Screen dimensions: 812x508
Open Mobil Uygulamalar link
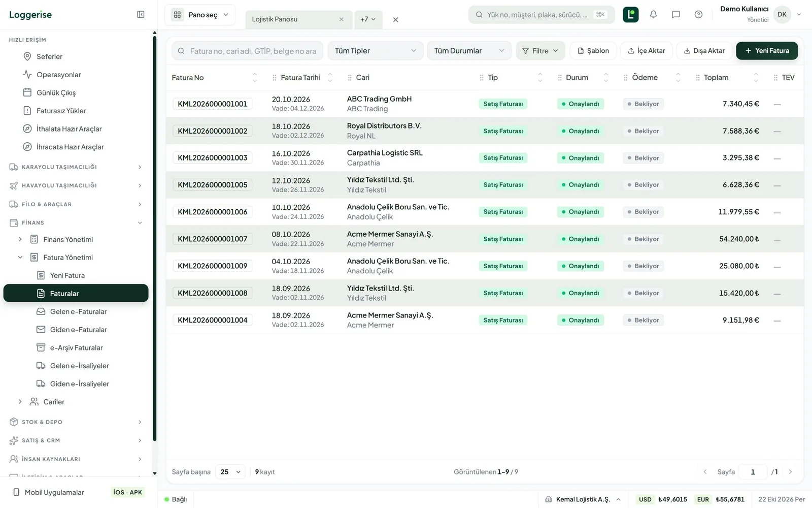coord(54,492)
